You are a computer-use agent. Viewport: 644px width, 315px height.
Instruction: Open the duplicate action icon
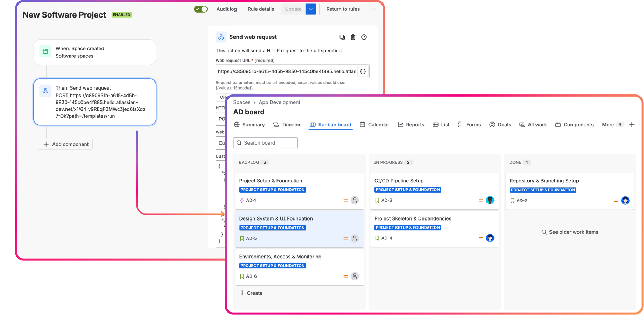coord(342,37)
